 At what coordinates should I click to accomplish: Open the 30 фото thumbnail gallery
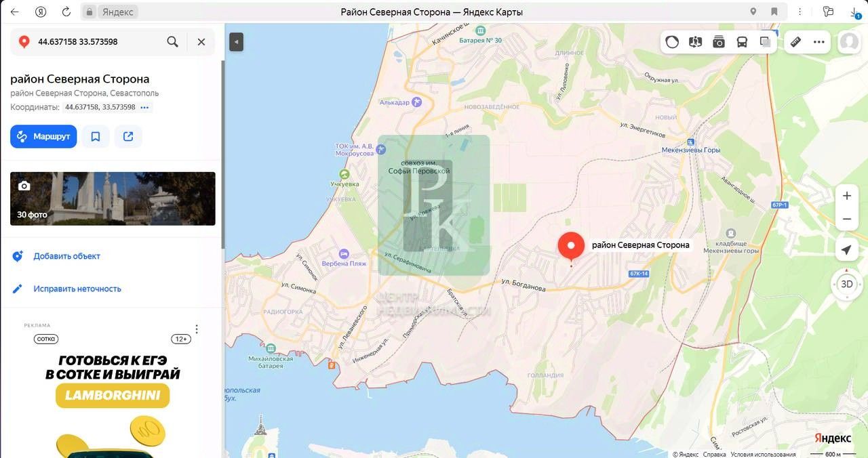pos(113,199)
